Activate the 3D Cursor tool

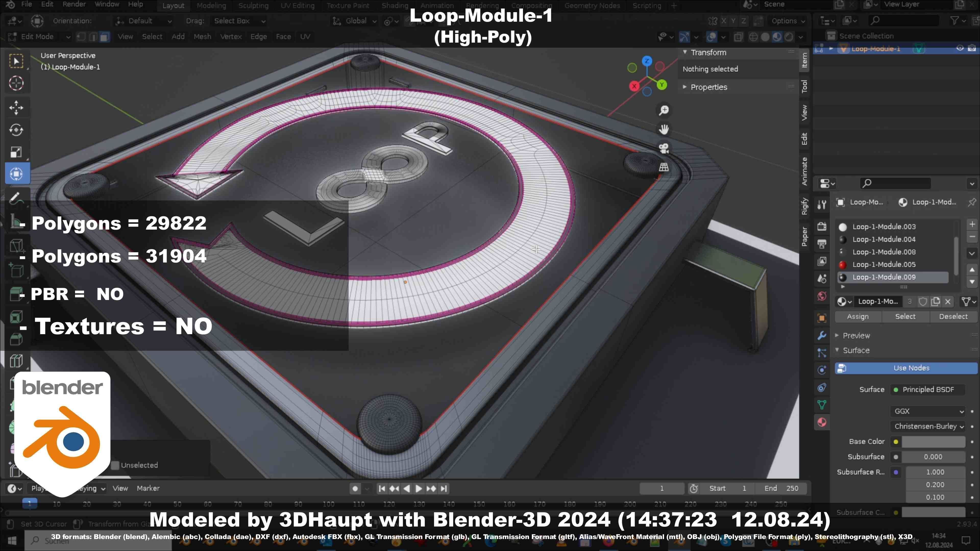[x=16, y=83]
